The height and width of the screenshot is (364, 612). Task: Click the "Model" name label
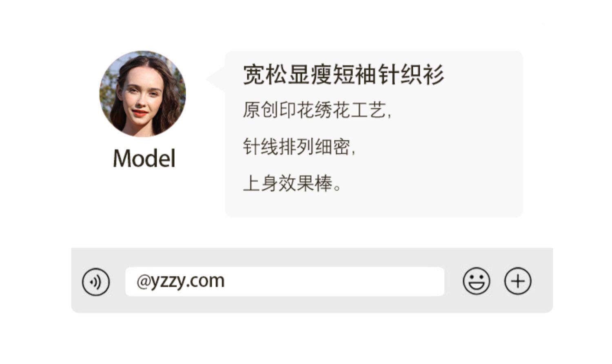[144, 158]
